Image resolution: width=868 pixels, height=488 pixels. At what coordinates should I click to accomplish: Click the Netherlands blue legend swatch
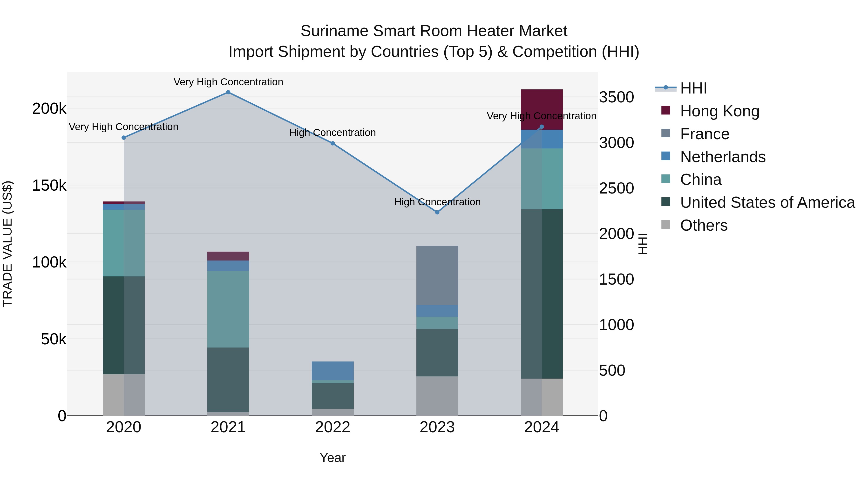[666, 156]
